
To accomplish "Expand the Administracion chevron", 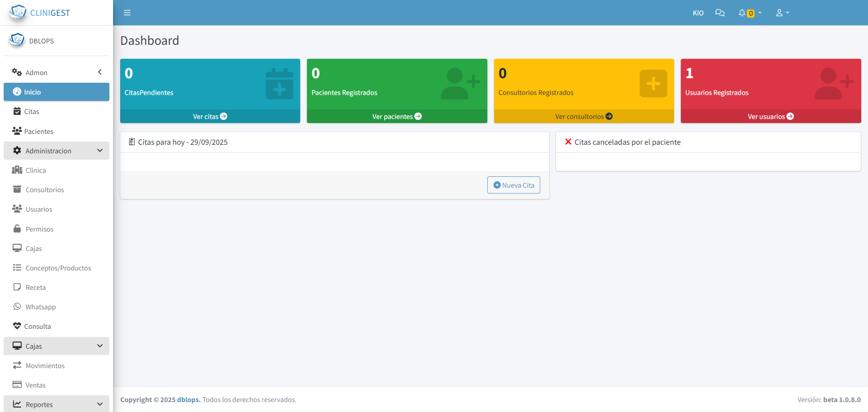I will [x=99, y=151].
